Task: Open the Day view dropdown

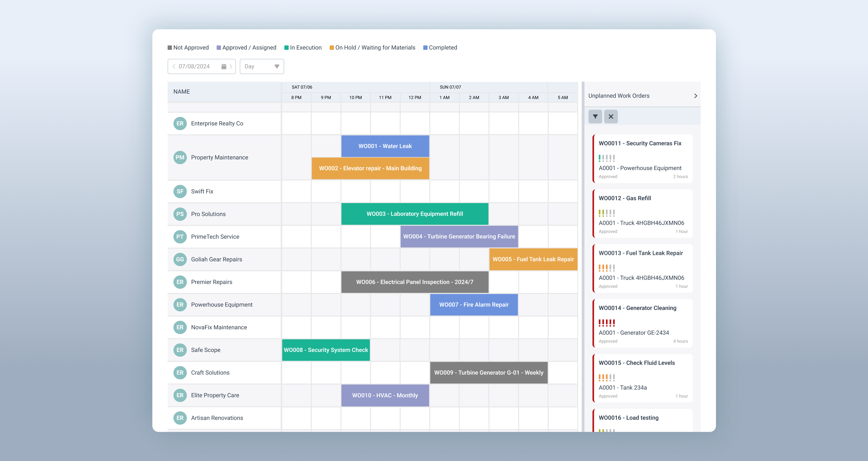Action: tap(262, 66)
